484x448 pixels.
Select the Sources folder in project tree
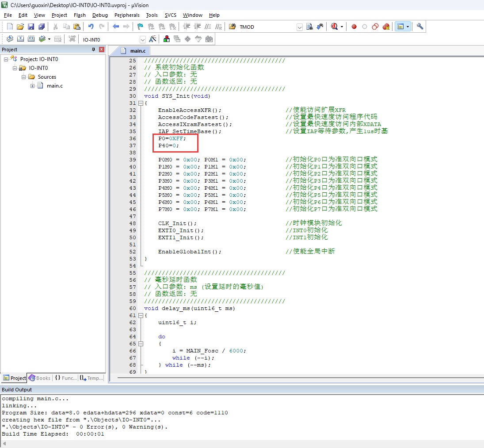pos(47,77)
